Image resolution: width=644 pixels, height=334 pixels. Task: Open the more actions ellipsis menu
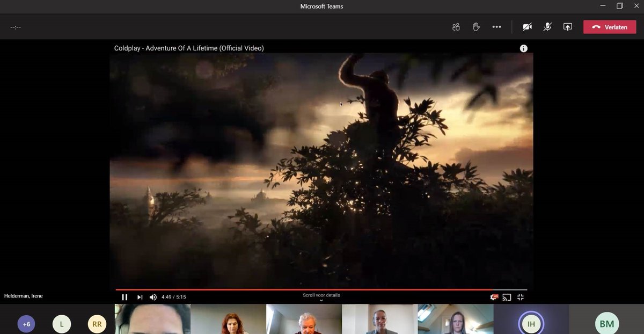[x=496, y=27]
